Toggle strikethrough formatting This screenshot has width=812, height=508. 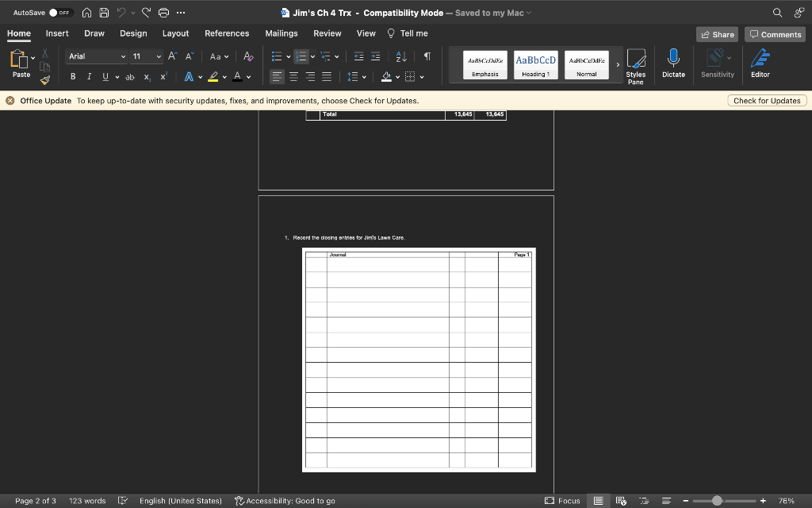click(129, 77)
